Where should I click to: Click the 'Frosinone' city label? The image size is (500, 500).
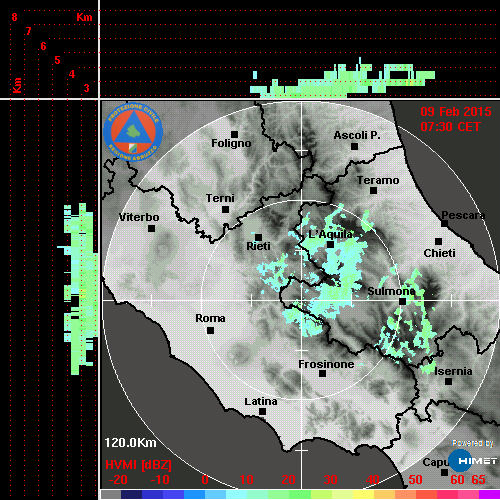pyautogui.click(x=326, y=364)
